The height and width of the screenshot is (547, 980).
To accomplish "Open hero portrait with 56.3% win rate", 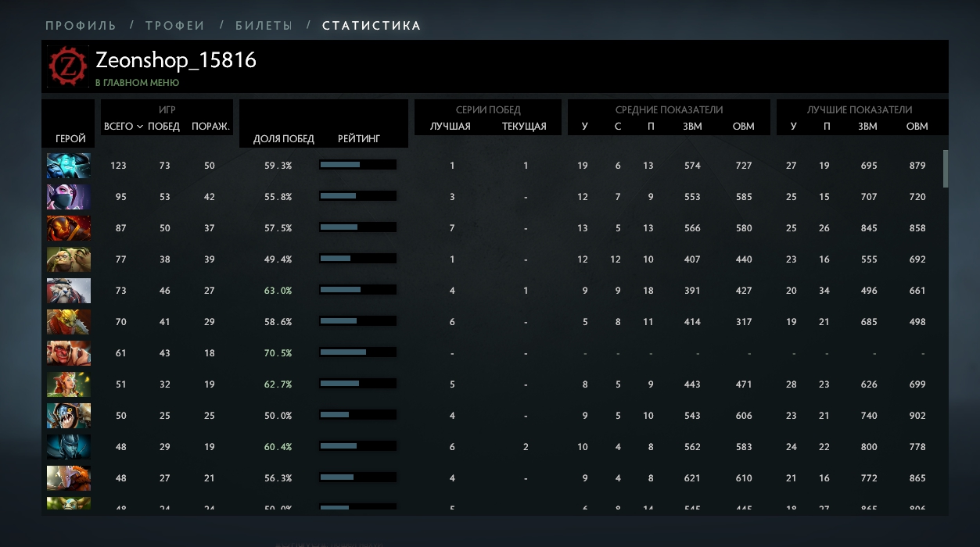I will pos(69,478).
